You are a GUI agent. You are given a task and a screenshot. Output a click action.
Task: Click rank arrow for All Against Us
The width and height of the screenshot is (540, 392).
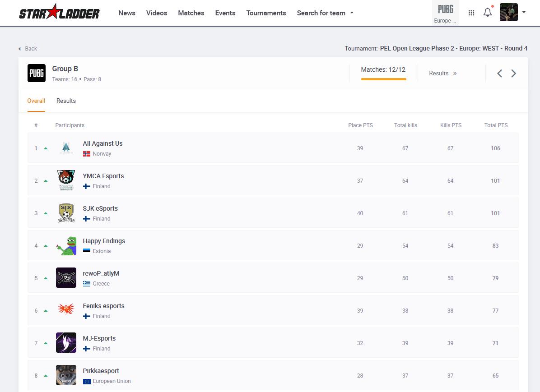(x=46, y=148)
